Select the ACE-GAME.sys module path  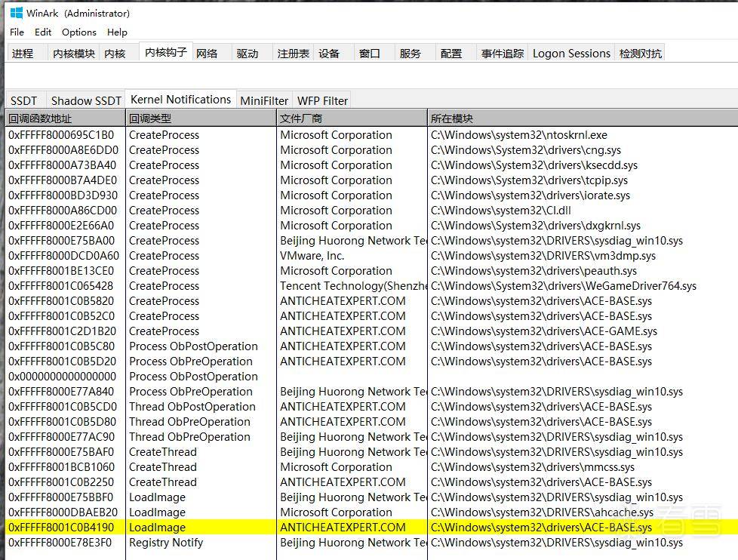point(544,331)
